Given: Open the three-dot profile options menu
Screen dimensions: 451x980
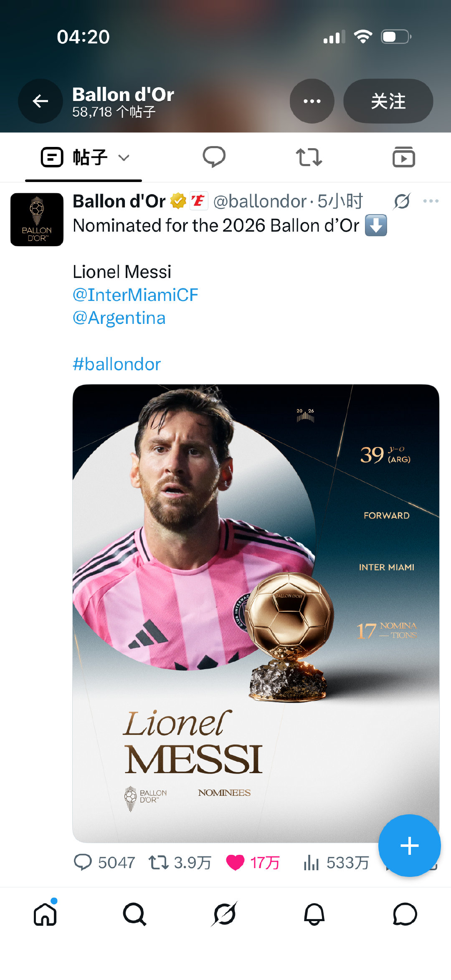Looking at the screenshot, I should (x=312, y=101).
